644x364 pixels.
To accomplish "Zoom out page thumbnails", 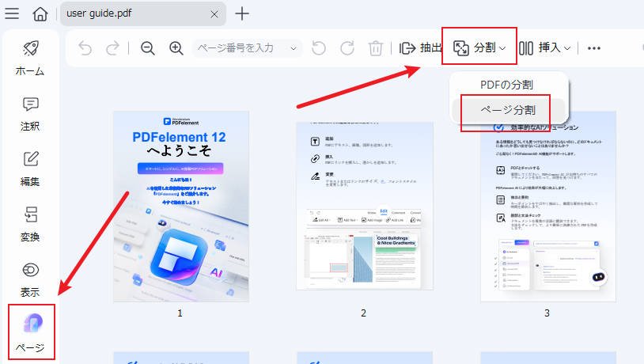I will [x=147, y=48].
